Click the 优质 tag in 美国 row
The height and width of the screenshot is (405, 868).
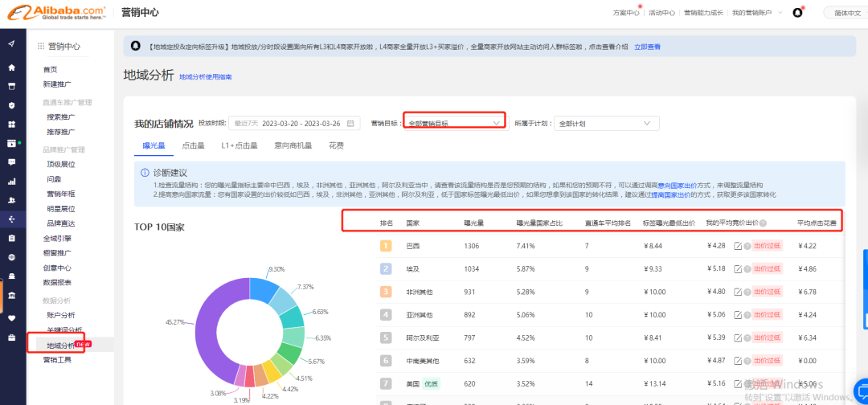tap(431, 383)
